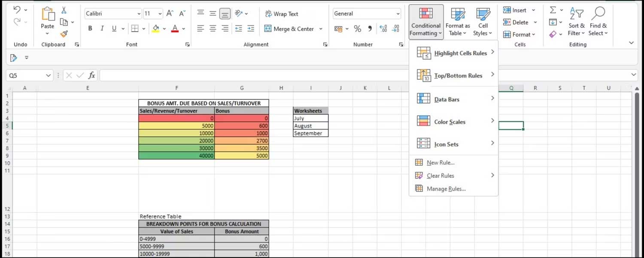Image resolution: width=644 pixels, height=258 pixels.
Task: Click the Percent Style icon
Action: [357, 29]
